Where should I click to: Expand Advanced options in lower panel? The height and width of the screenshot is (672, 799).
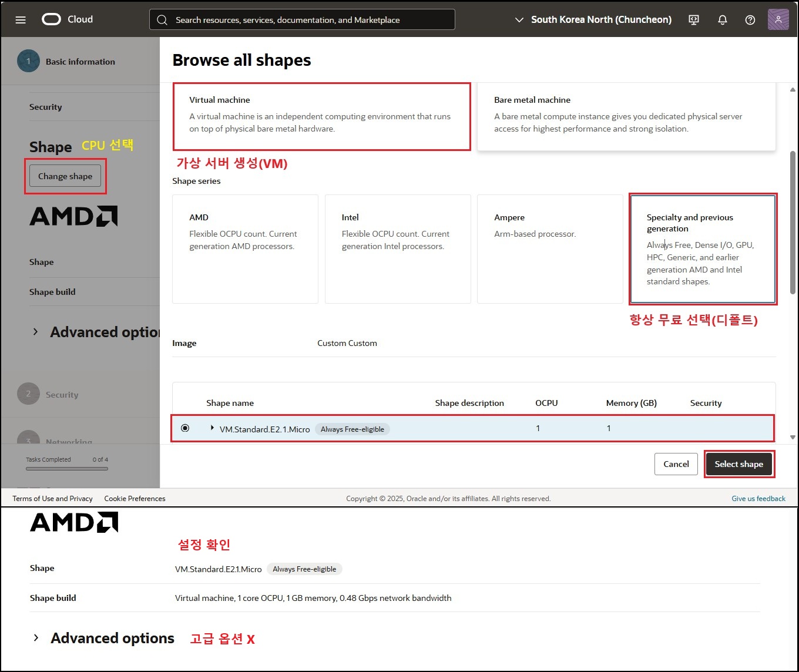coord(36,638)
